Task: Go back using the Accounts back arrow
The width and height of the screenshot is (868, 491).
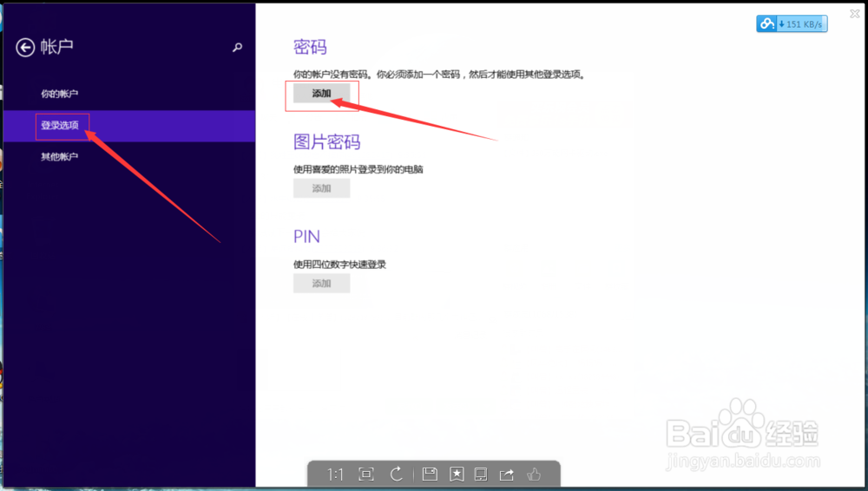Action: click(x=25, y=48)
